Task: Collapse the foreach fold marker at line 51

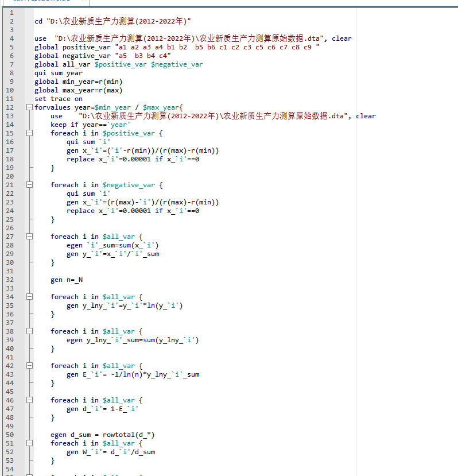Action: pos(29,443)
